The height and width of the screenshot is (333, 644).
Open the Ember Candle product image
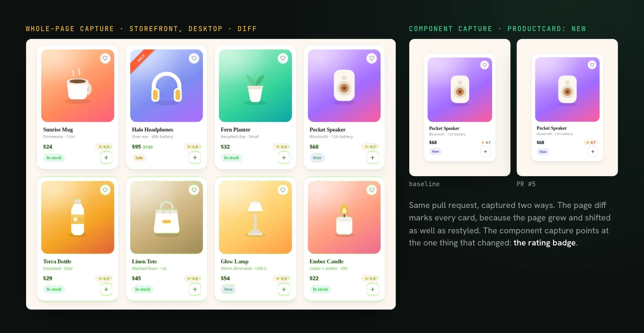tap(344, 217)
